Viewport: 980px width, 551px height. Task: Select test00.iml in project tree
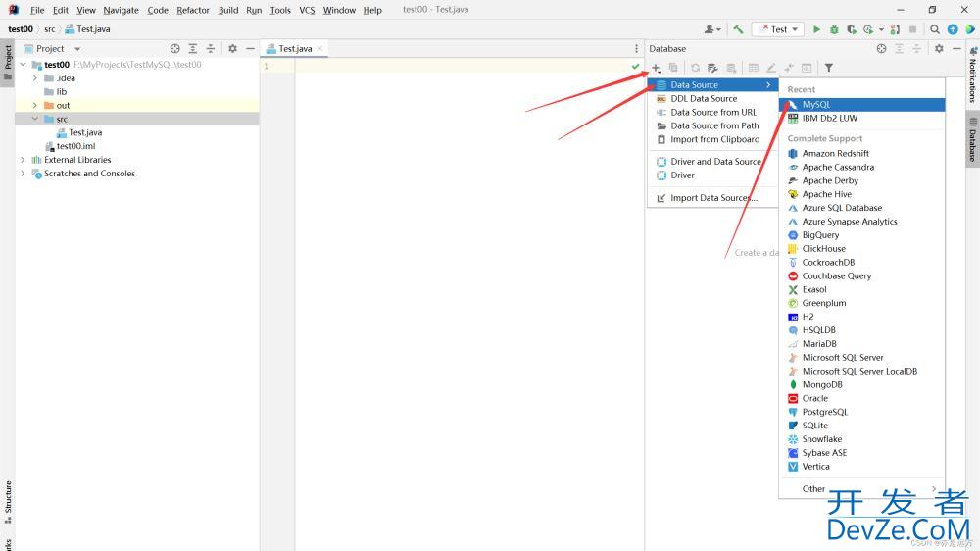pyautogui.click(x=75, y=146)
